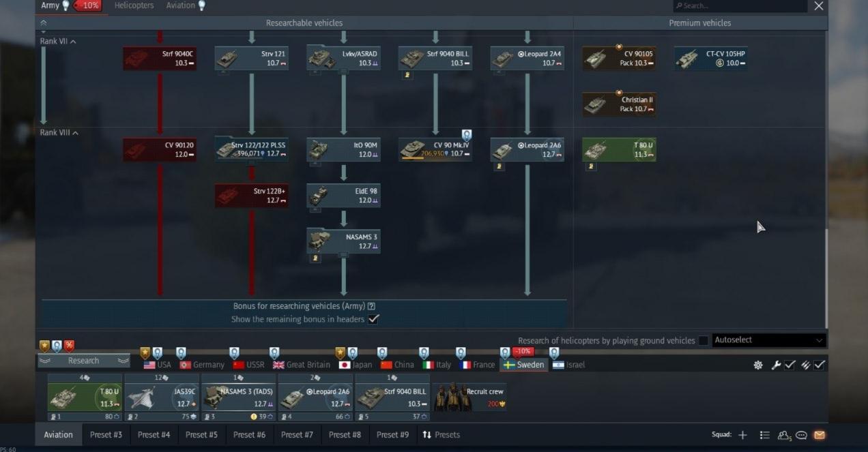Image resolution: width=868 pixels, height=452 pixels.
Task: Switch to the France nation tab
Action: tap(477, 365)
